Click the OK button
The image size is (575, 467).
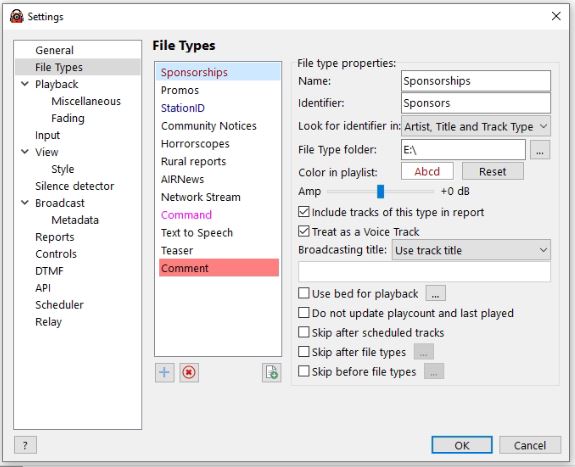(x=462, y=445)
